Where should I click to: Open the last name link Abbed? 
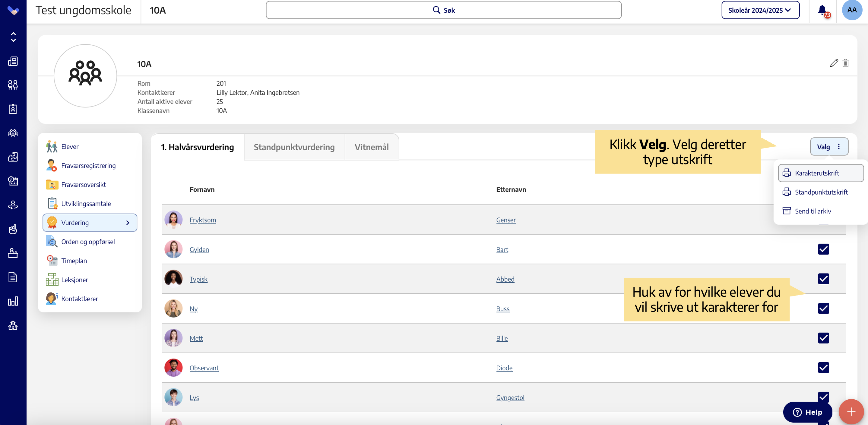coord(505,279)
